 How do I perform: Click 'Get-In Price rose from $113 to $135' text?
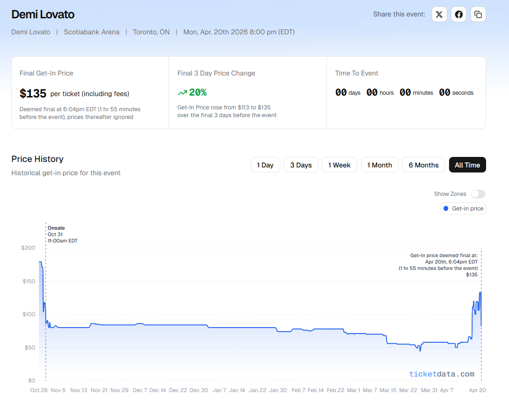tap(224, 108)
